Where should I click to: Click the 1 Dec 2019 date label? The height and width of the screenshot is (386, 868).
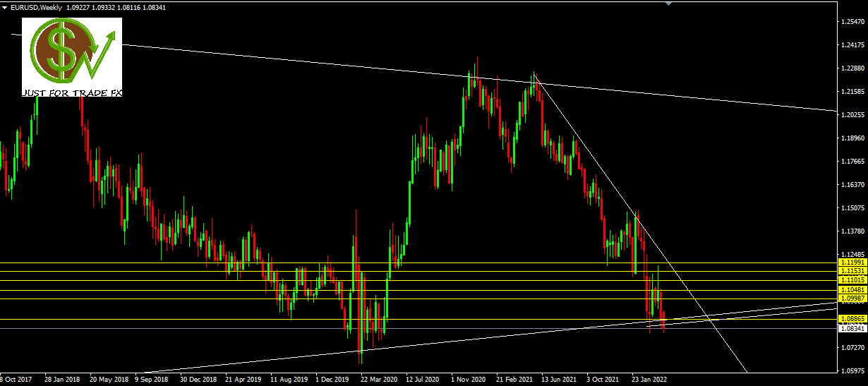[x=332, y=379]
